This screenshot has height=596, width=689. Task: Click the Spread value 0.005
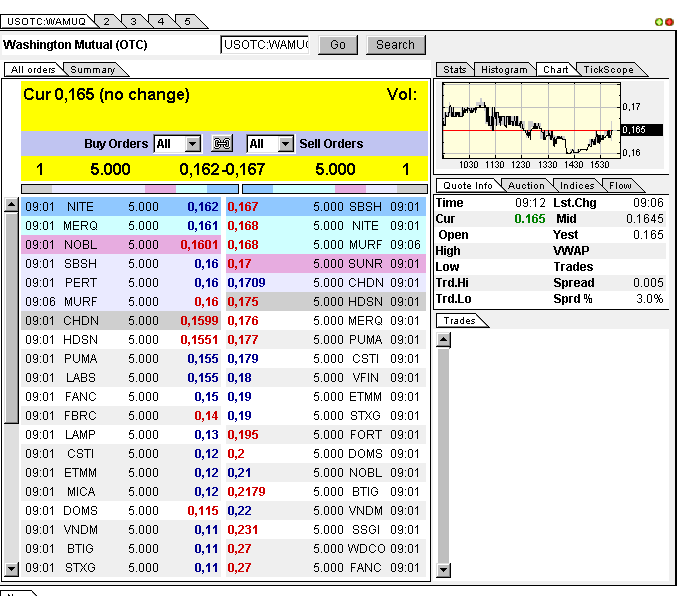point(648,283)
